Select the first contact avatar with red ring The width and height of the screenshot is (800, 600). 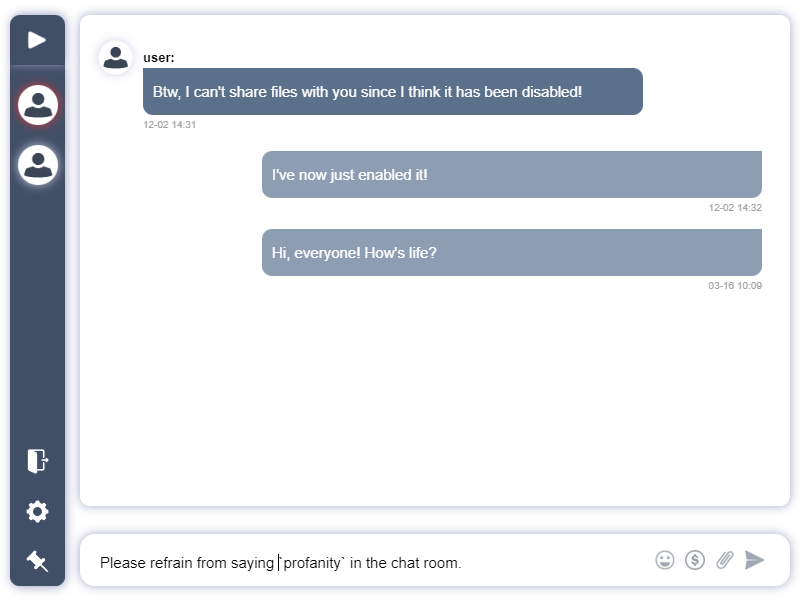point(38,104)
